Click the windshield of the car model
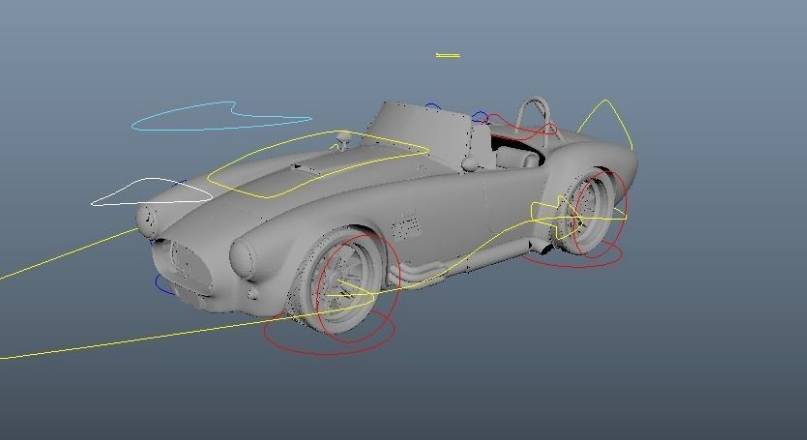Image resolution: width=807 pixels, height=440 pixels. pyautogui.click(x=420, y=128)
